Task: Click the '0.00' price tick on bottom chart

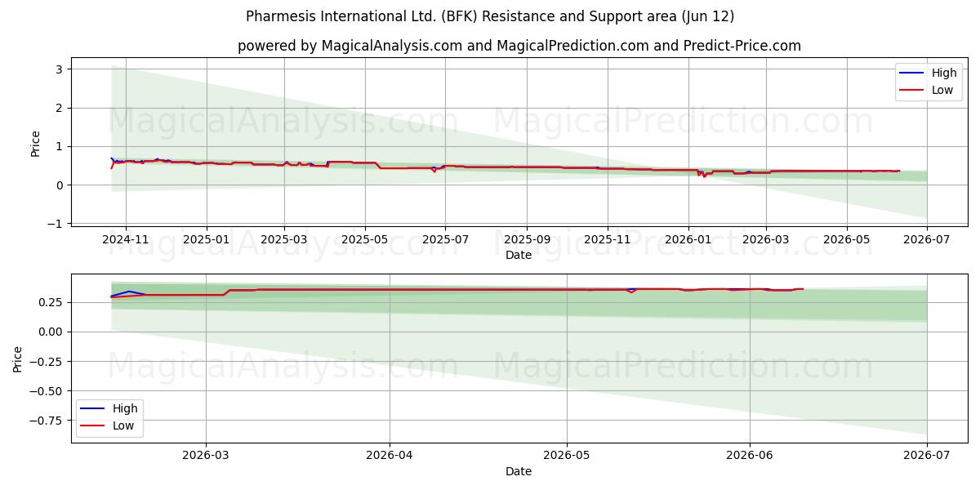Action: click(51, 332)
